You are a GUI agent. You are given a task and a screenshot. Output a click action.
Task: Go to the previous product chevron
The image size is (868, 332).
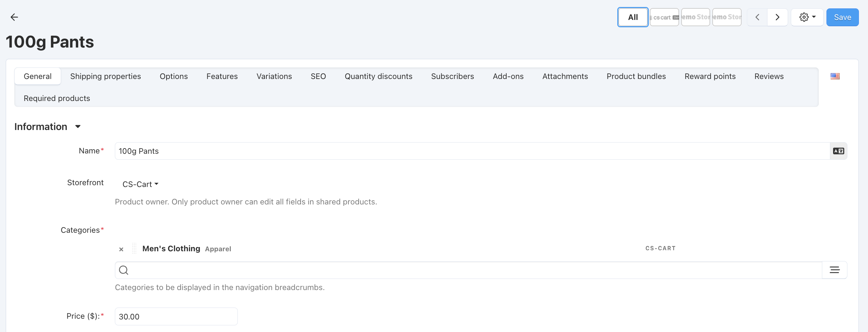(757, 17)
